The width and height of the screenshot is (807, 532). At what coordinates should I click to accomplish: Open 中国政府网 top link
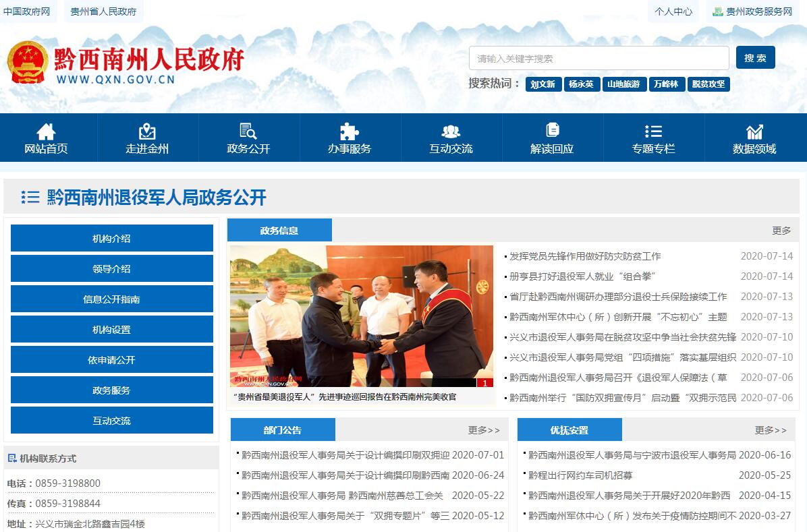pos(26,11)
